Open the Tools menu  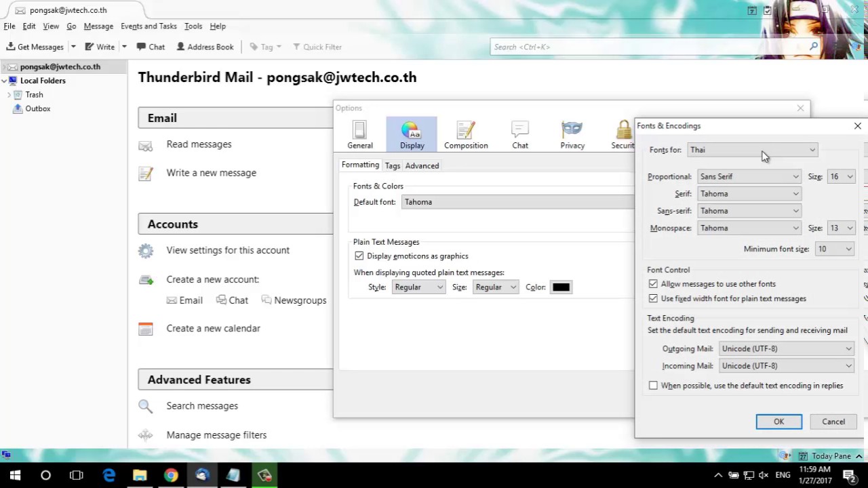(x=193, y=26)
